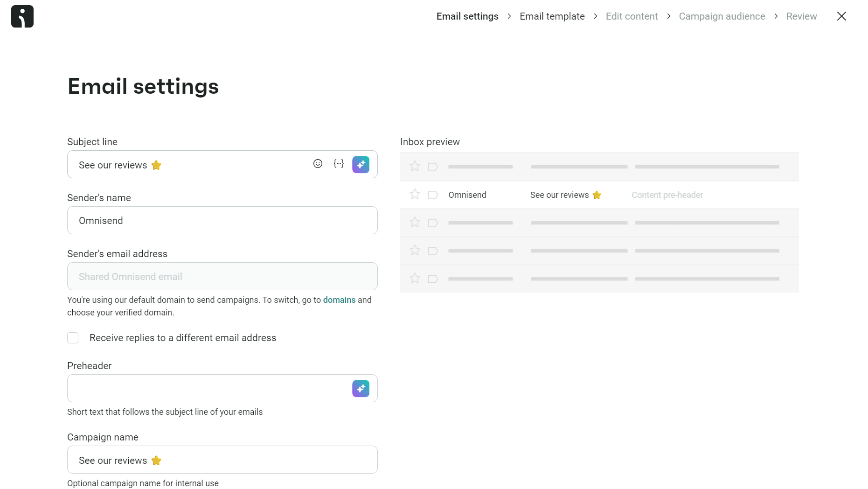Click 'Short text that follows the subject line' hint
This screenshot has width=868, height=489.
(165, 412)
